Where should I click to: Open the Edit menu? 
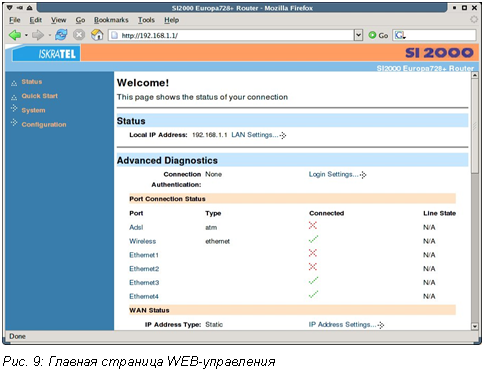tap(36, 20)
